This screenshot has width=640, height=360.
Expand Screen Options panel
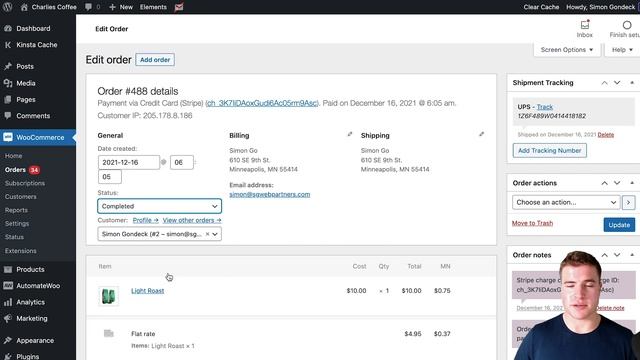(x=567, y=50)
